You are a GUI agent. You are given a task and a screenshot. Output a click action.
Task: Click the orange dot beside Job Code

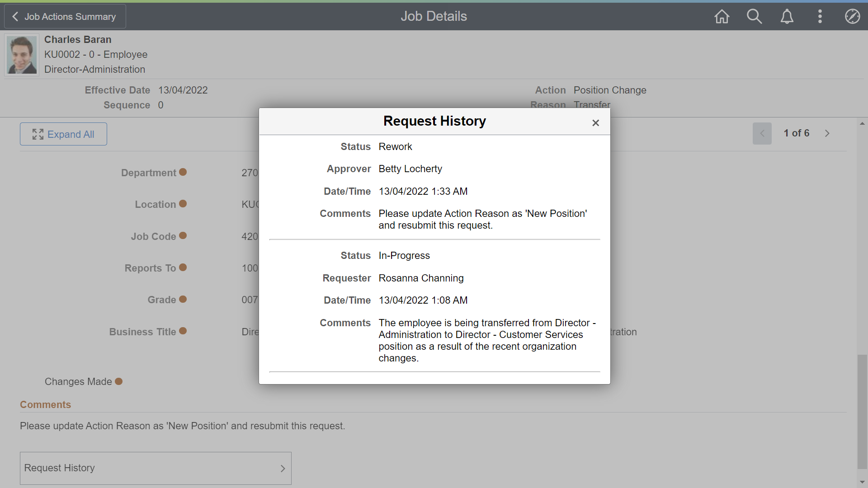(x=183, y=235)
